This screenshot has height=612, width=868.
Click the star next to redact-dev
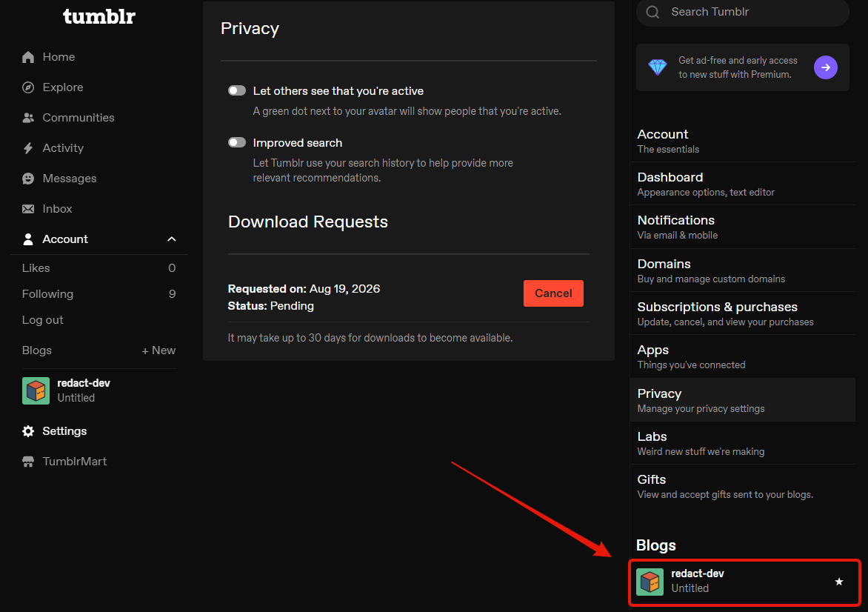(x=838, y=582)
